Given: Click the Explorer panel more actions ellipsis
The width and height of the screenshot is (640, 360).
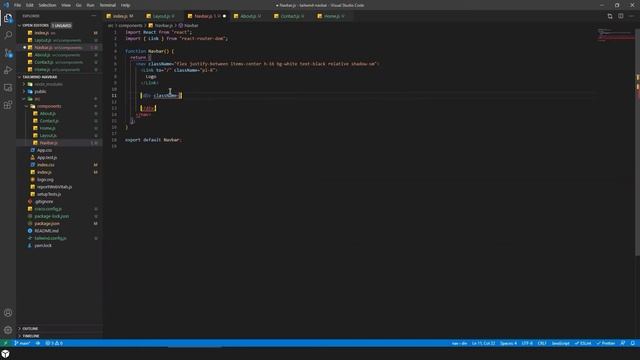Looking at the screenshot, I should [93, 16].
